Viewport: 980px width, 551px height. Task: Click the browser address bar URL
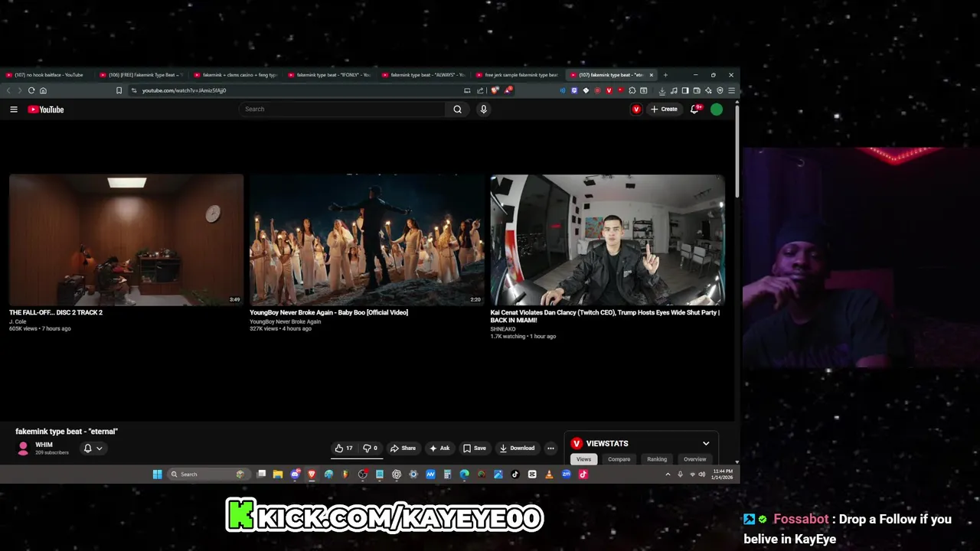(184, 90)
